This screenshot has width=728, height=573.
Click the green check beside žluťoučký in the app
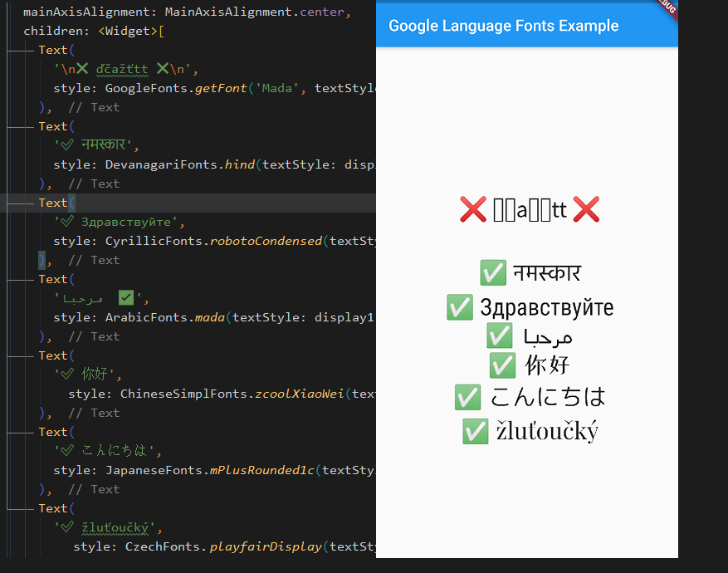pos(475,431)
